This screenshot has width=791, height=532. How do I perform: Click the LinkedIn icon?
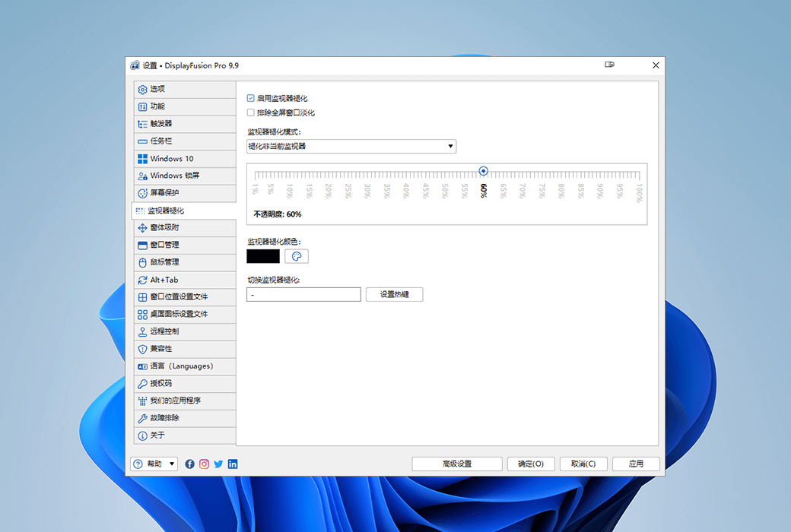[233, 464]
